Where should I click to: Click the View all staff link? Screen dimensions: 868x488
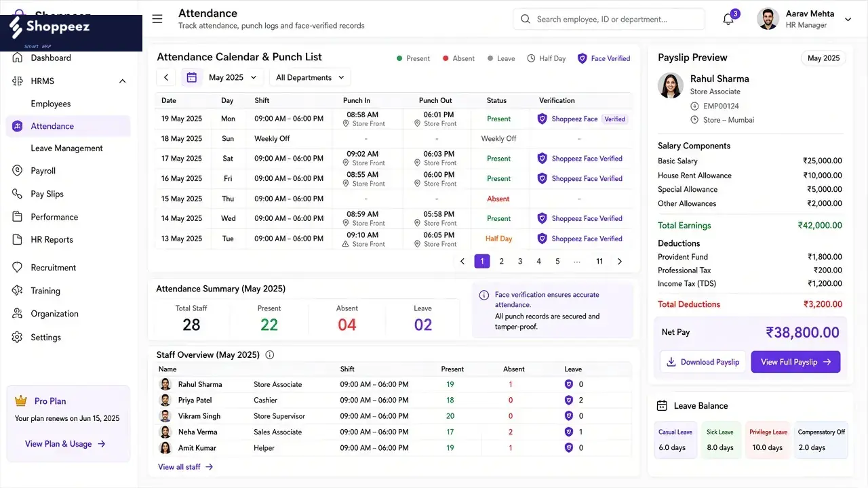[186, 467]
